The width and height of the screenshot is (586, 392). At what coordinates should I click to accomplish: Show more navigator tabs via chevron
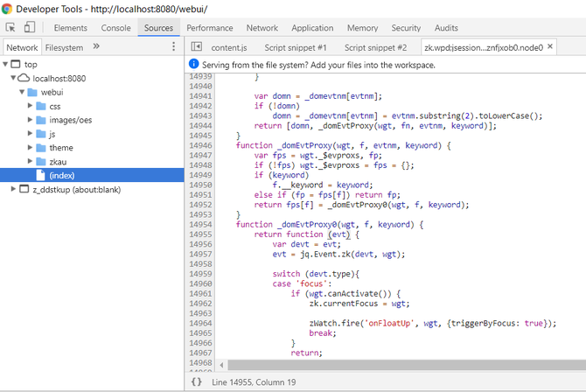point(96,46)
